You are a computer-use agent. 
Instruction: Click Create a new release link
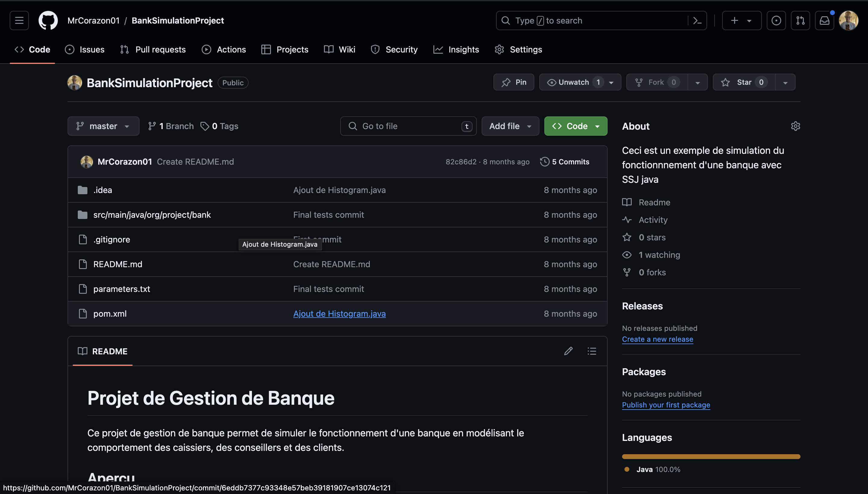point(657,339)
